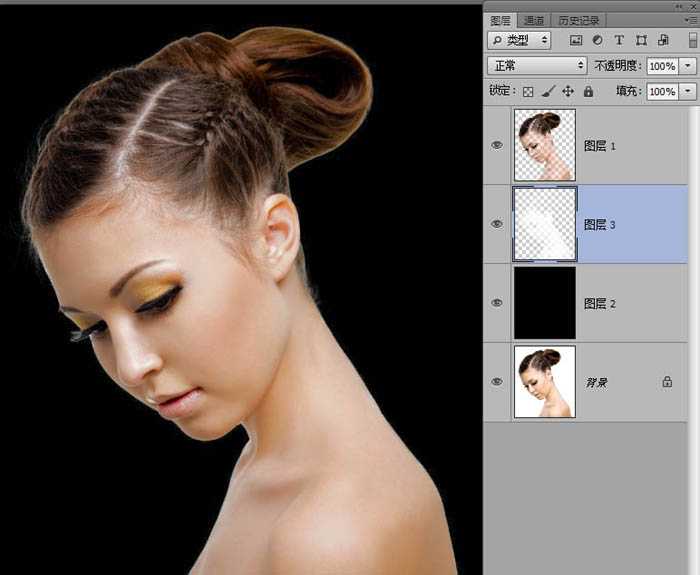Open the 类型 filter type dropdown
This screenshot has width=700, height=575.
(519, 40)
